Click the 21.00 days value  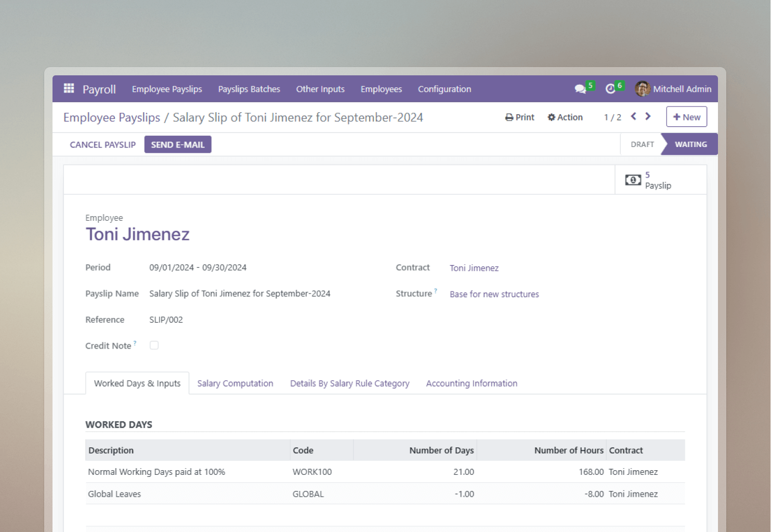click(464, 472)
